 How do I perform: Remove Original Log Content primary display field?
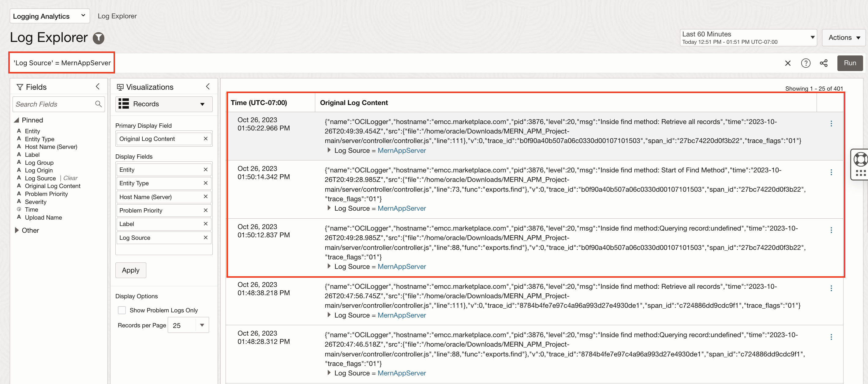206,138
